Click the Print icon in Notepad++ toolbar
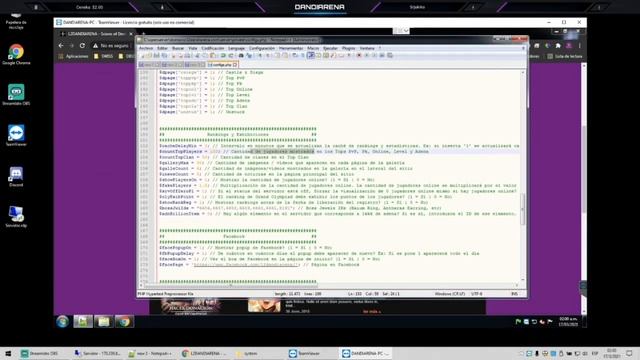Image resolution: width=640 pixels, height=360 pixels. point(188,56)
